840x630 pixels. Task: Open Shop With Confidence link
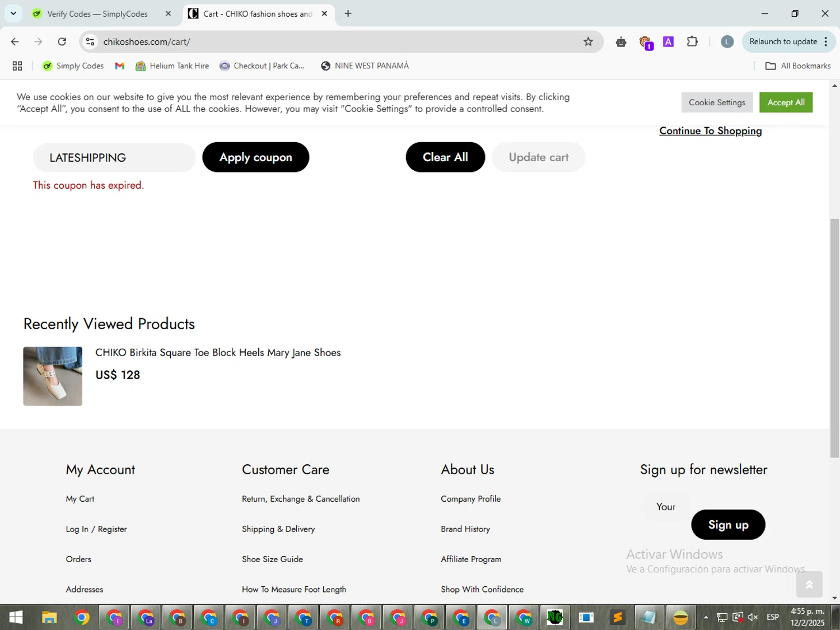(x=482, y=590)
